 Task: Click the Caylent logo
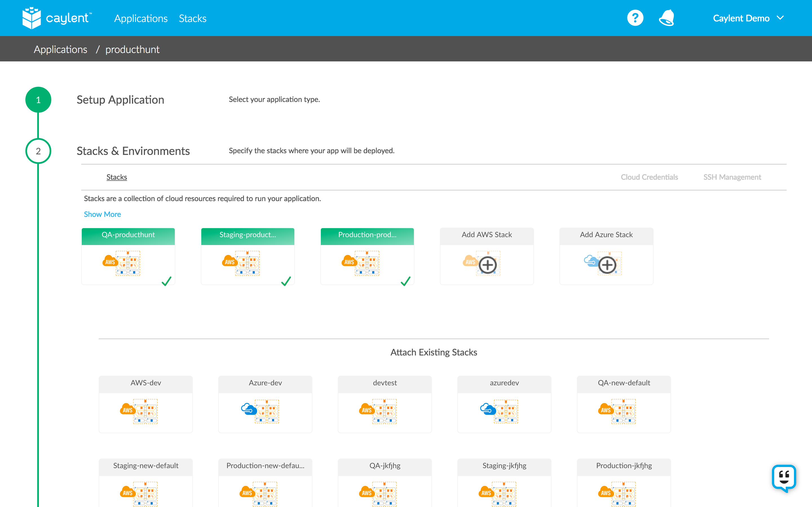57,18
